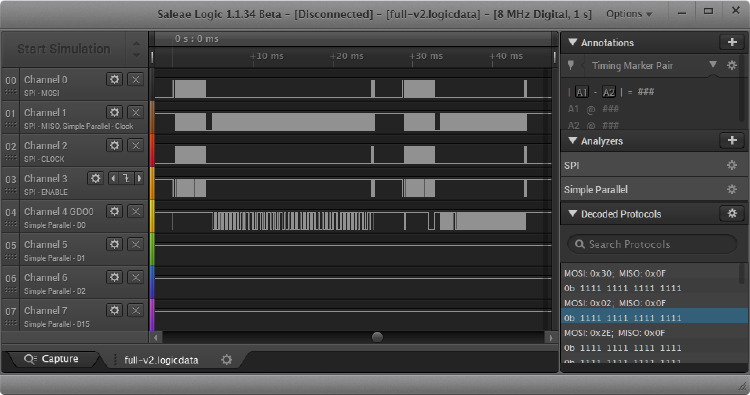Add a new analyzer with plus button
This screenshot has width=750, height=395.
pyautogui.click(x=732, y=140)
